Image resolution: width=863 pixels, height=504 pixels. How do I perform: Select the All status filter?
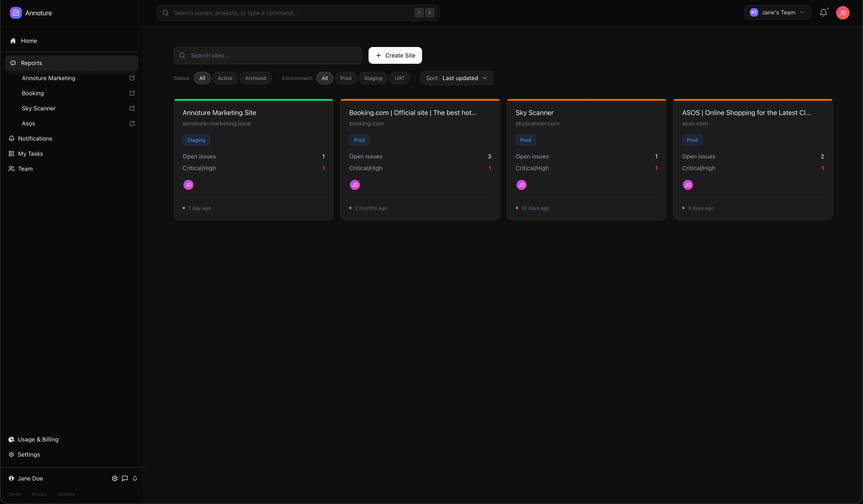(x=202, y=78)
